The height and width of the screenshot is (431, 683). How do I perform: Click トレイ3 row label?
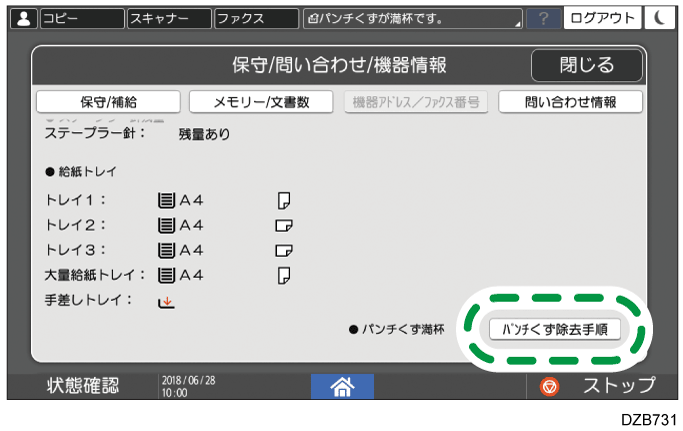point(75,251)
